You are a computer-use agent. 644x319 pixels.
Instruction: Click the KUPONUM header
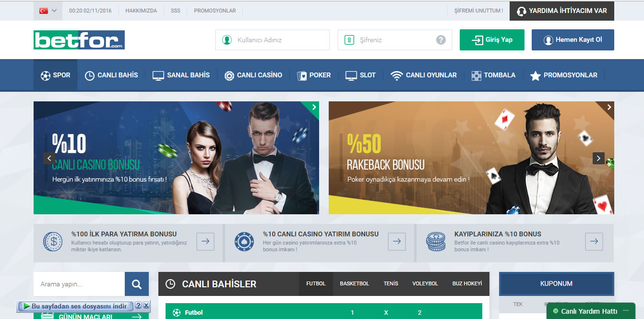pyautogui.click(x=557, y=283)
